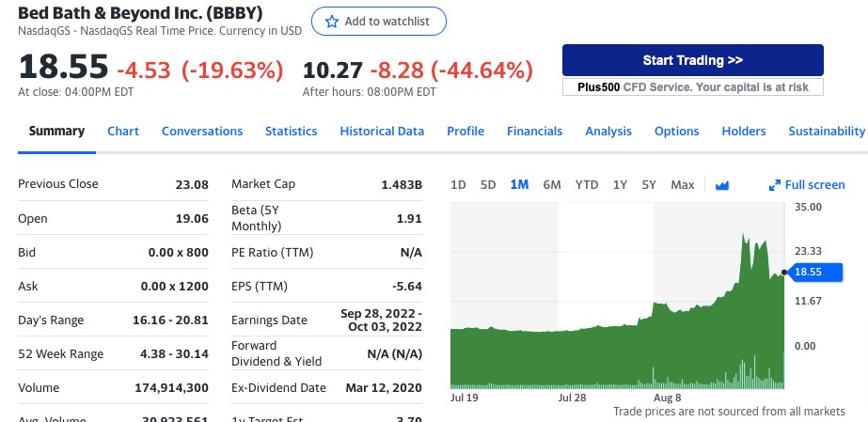
Task: Open the chart in Full screen
Action: click(x=807, y=185)
